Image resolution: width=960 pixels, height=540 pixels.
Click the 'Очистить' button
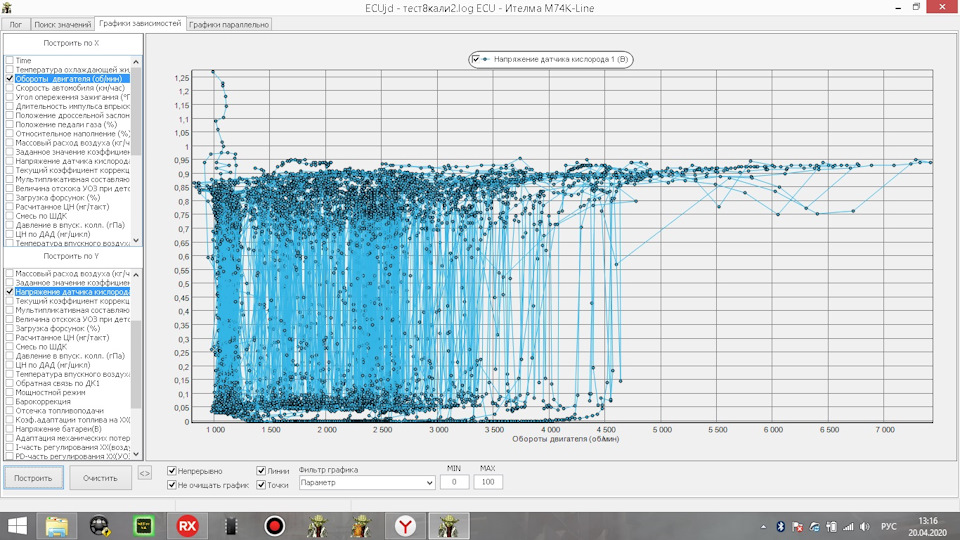[x=100, y=478]
